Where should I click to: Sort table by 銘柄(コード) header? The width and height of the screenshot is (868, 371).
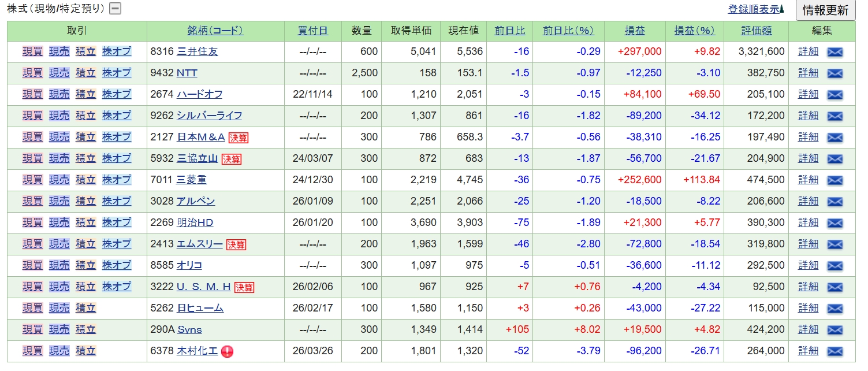click(x=215, y=31)
